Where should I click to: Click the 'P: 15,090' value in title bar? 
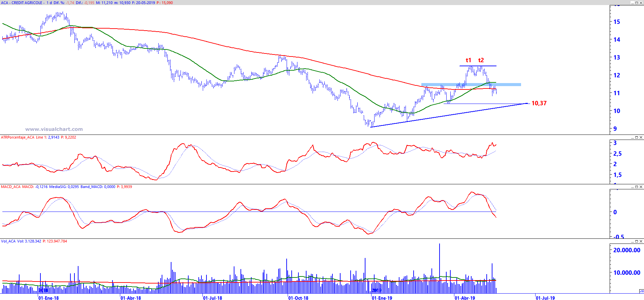(x=165, y=3)
